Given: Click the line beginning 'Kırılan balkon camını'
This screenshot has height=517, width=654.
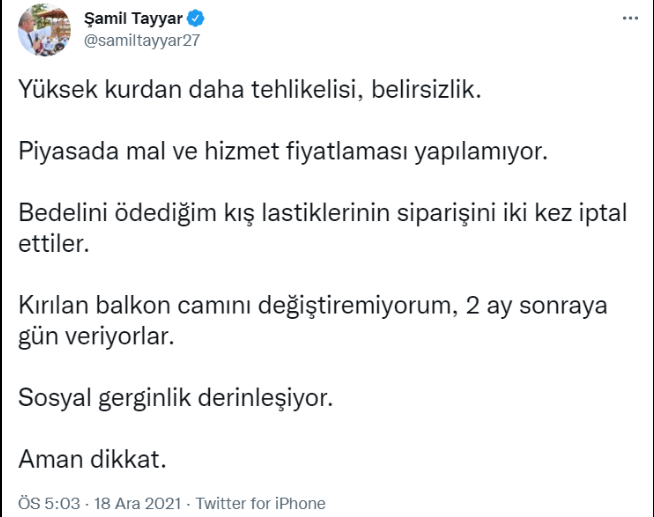Looking at the screenshot, I should point(320,307).
